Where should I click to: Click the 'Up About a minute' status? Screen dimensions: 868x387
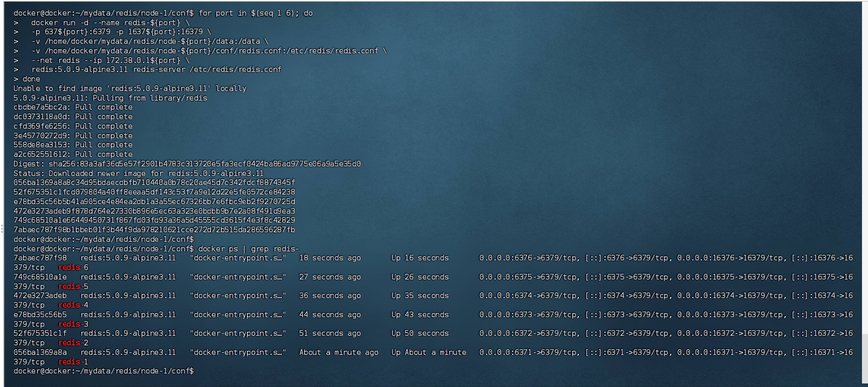point(429,352)
